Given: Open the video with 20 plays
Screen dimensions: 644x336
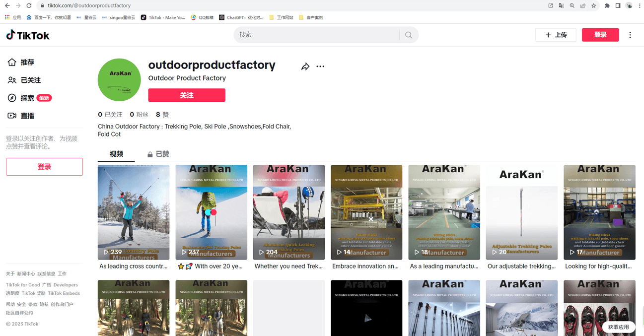Looking at the screenshot, I should pyautogui.click(x=522, y=212).
